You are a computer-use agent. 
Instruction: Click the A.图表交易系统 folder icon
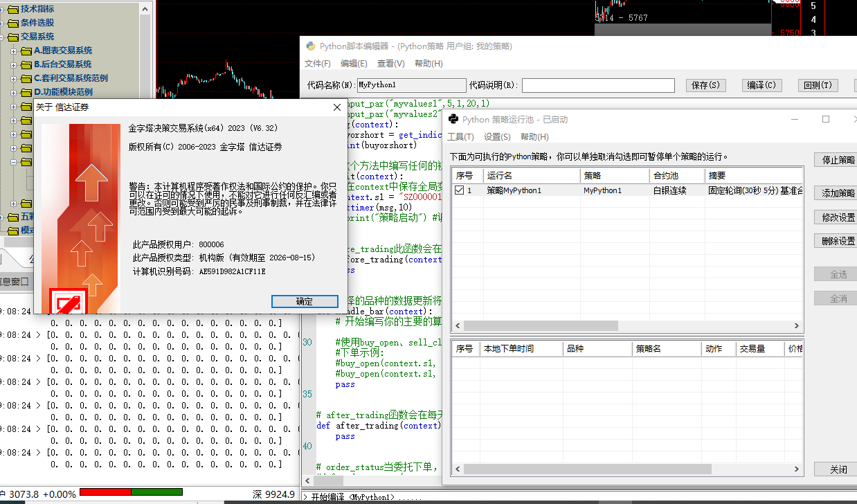(x=27, y=51)
